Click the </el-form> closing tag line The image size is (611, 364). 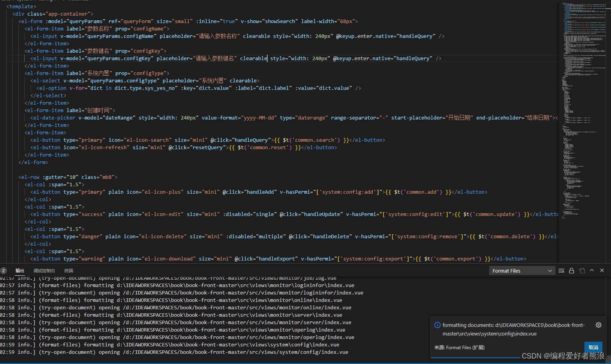coord(33,162)
